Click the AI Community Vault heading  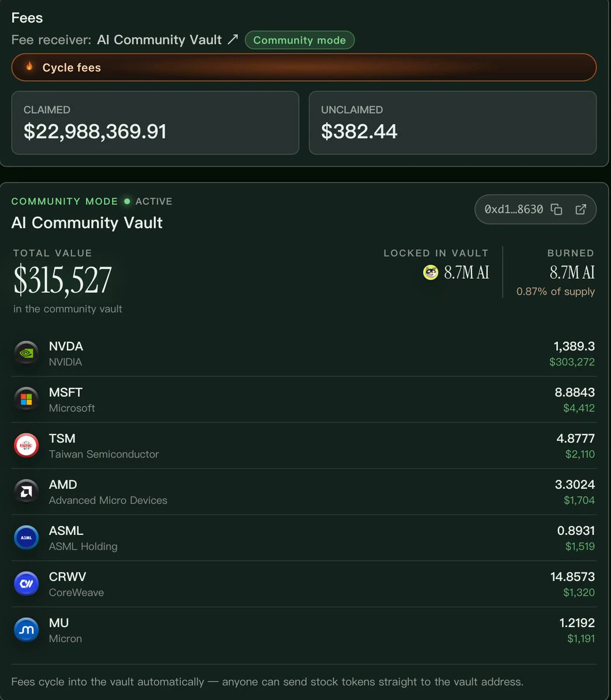coord(87,223)
